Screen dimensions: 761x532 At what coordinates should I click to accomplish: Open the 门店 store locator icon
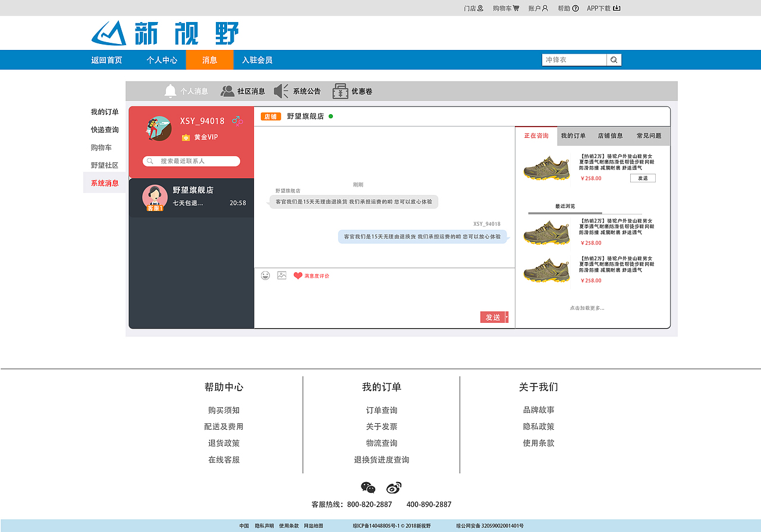tap(480, 8)
